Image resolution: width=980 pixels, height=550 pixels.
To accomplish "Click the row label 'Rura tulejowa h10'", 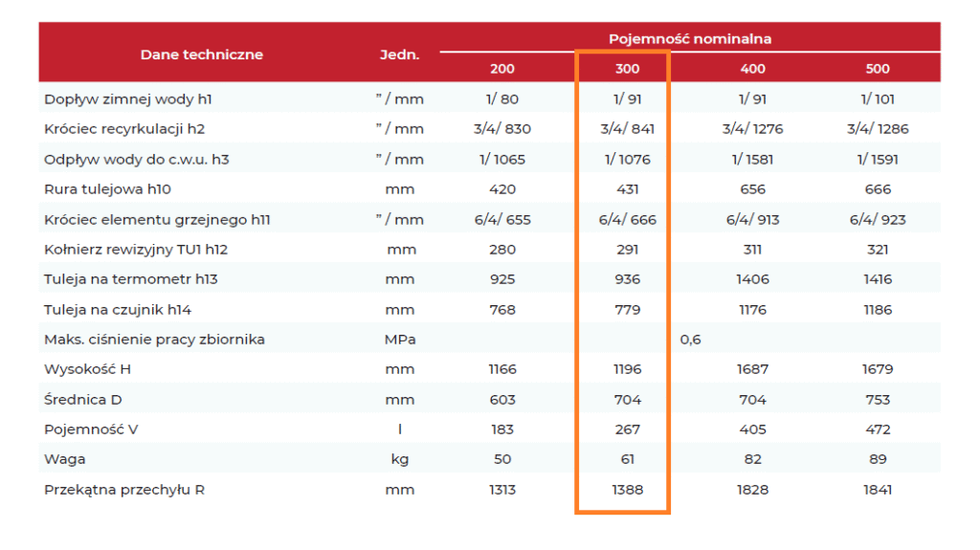I will pyautogui.click(x=107, y=188).
